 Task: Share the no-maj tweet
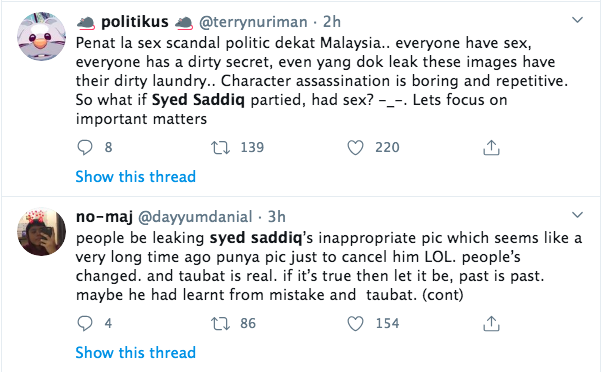point(491,323)
